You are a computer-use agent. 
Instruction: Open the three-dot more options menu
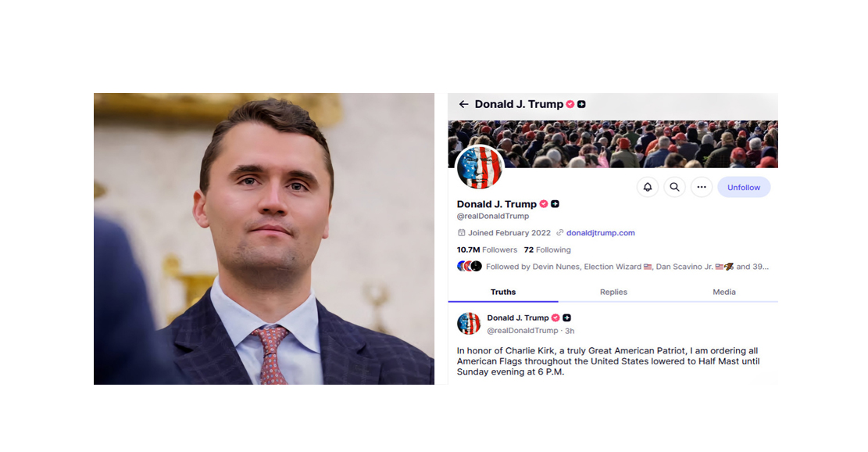702,187
